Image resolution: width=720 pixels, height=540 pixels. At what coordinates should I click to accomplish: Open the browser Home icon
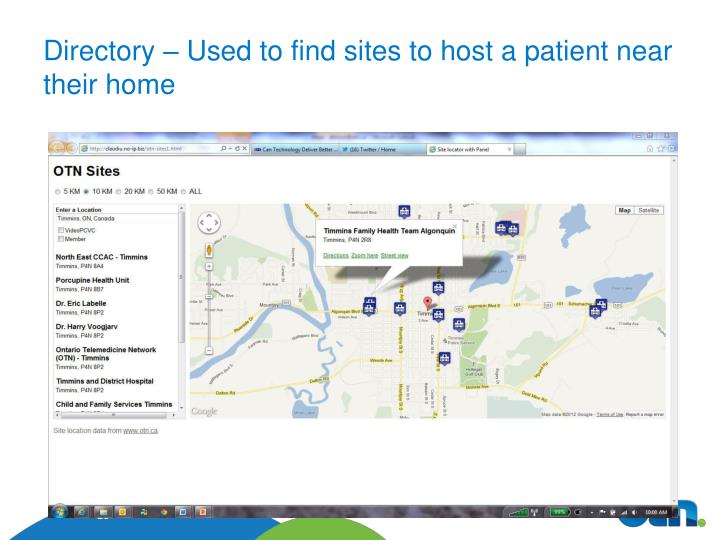point(650,148)
